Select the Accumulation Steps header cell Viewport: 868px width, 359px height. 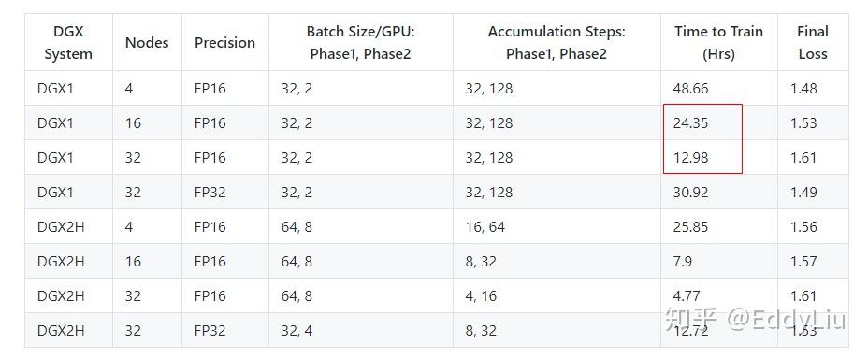pos(557,43)
